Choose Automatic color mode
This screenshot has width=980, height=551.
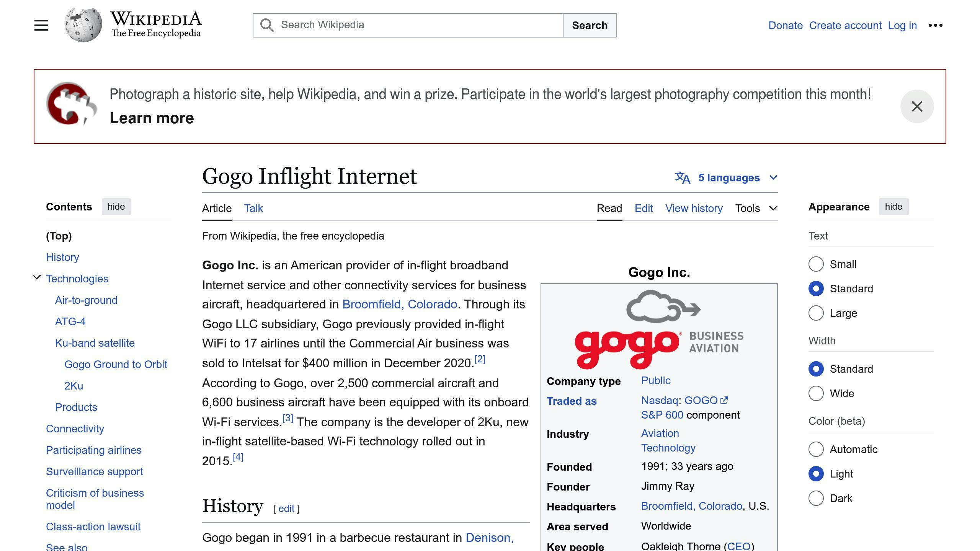816,449
